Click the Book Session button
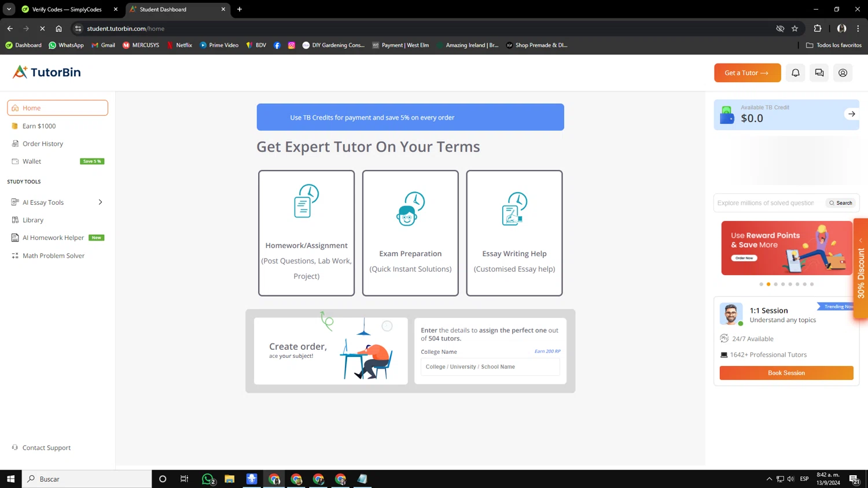The height and width of the screenshot is (488, 868). (786, 373)
